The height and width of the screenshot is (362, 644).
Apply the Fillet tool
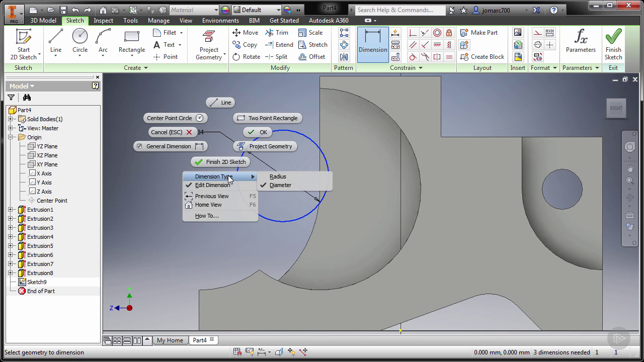tap(168, 33)
